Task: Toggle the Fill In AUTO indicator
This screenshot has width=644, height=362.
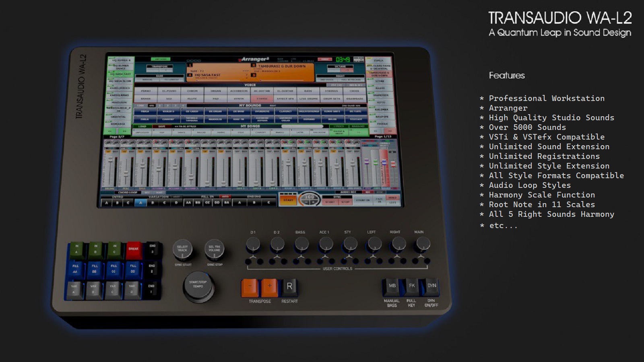Action: click(x=225, y=196)
